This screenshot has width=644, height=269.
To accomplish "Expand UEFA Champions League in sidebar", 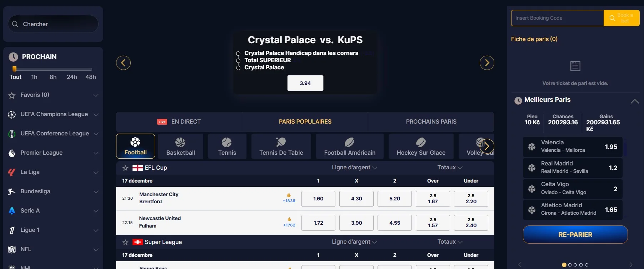I will [x=96, y=114].
